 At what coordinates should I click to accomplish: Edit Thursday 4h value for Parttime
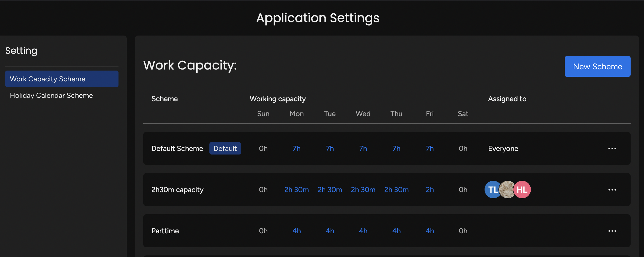click(396, 231)
